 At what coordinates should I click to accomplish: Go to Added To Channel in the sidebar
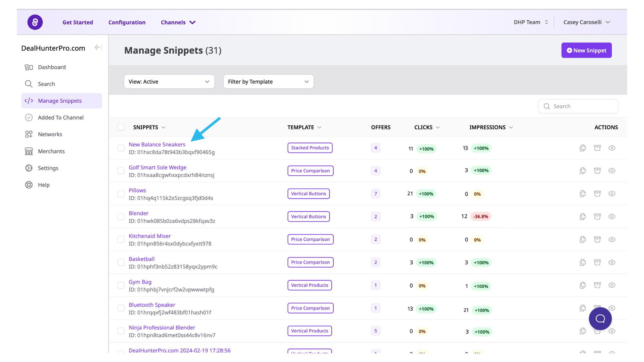[x=61, y=117]
